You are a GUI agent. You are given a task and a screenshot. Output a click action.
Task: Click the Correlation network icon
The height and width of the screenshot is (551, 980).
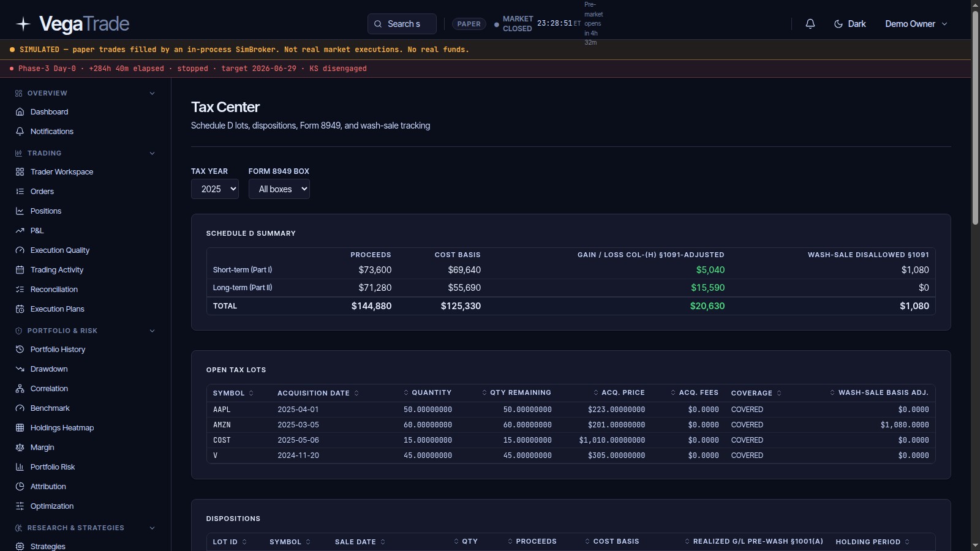pos(20,389)
